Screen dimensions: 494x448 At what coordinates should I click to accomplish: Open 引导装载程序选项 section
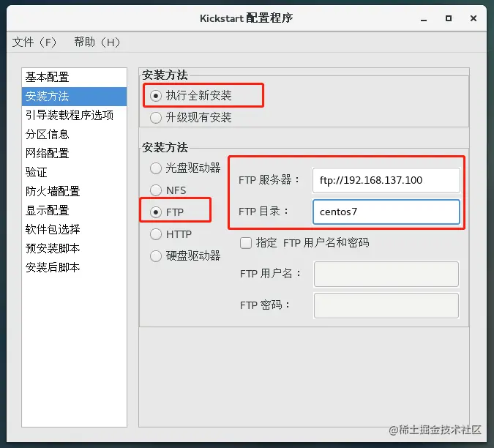tap(75, 116)
